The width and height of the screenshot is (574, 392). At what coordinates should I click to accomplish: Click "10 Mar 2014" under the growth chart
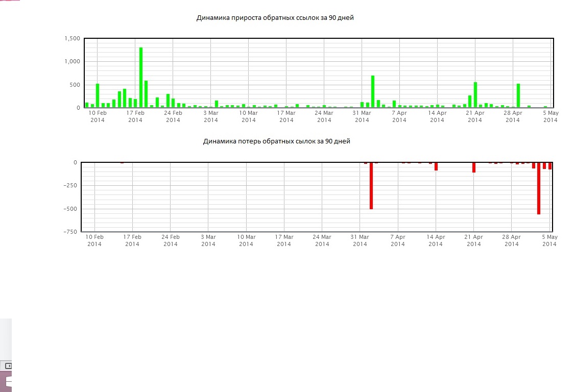click(249, 116)
